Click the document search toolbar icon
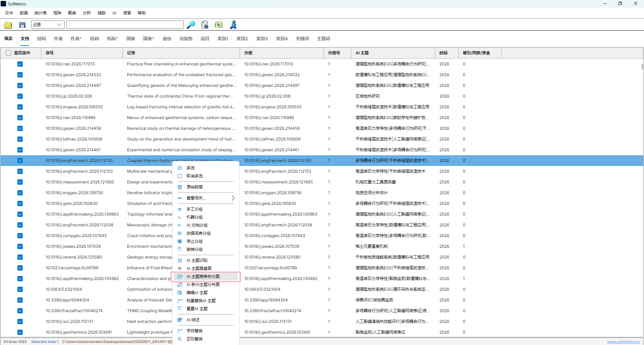This screenshot has height=345, width=644. click(x=205, y=25)
